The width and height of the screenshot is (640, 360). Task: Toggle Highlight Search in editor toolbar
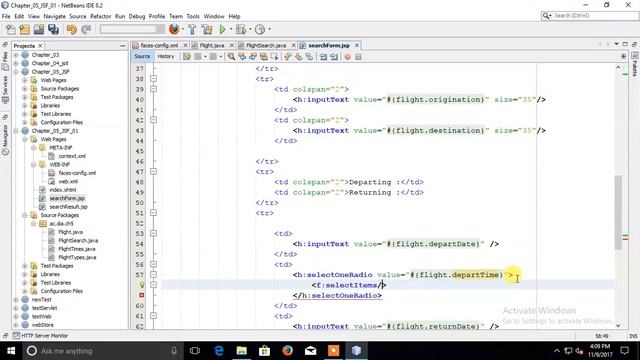264,57
